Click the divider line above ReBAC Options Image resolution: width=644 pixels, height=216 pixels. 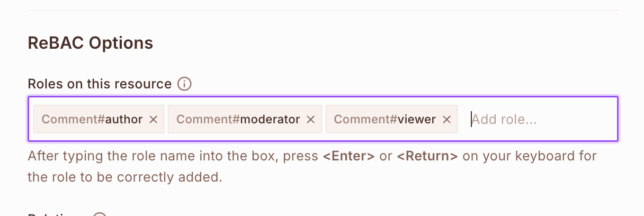(x=323, y=11)
